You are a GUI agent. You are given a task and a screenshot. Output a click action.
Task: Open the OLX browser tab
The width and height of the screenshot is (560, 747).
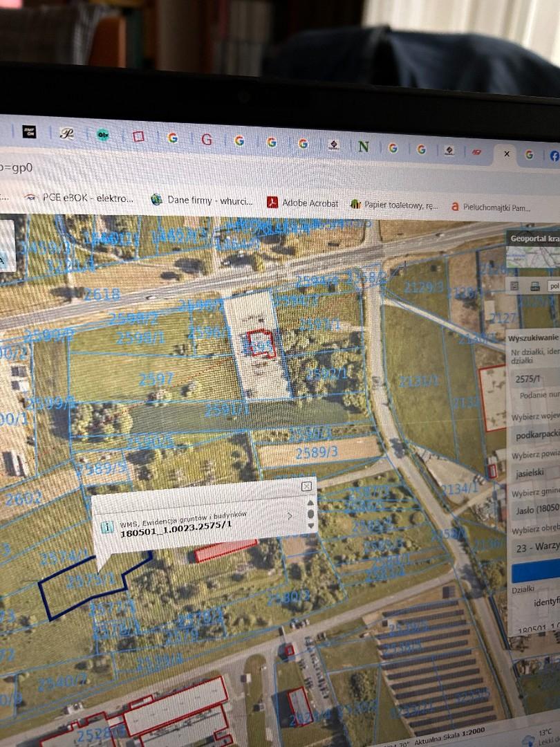(x=102, y=136)
